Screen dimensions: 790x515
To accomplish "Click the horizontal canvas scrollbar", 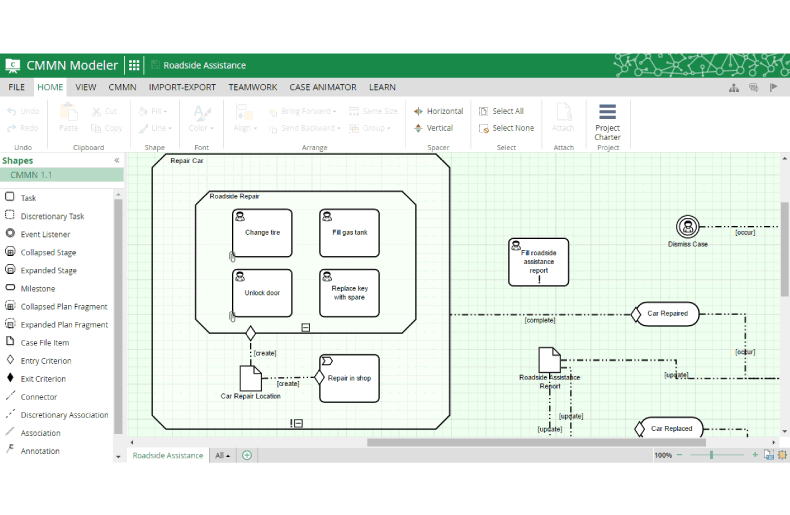I will point(536,442).
